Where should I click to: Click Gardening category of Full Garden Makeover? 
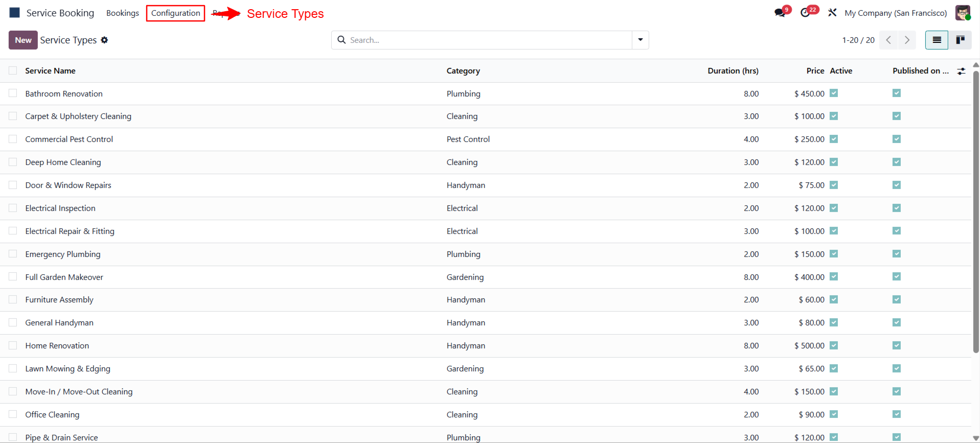click(465, 277)
